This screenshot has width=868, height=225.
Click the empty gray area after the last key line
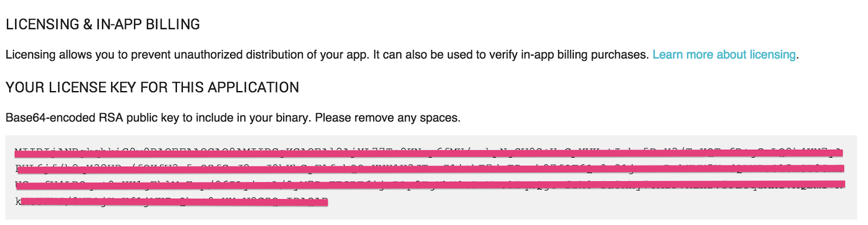[x=591, y=202]
